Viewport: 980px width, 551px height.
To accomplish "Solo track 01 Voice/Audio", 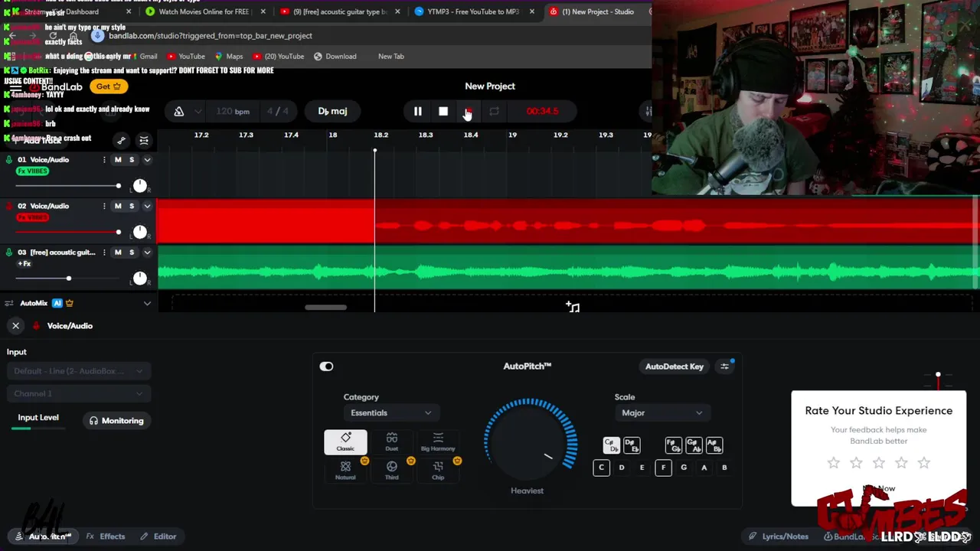I will click(132, 160).
